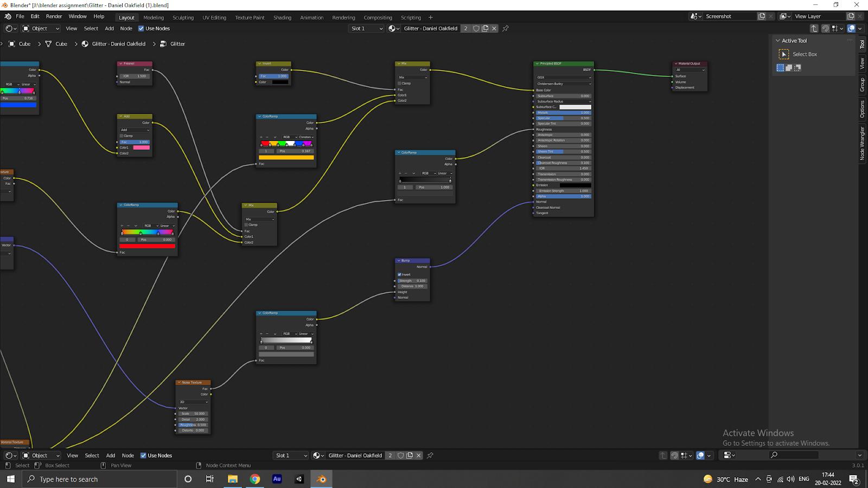The image size is (868, 488).
Task: Open snap type grid dropdown in top header
Action: (838, 28)
